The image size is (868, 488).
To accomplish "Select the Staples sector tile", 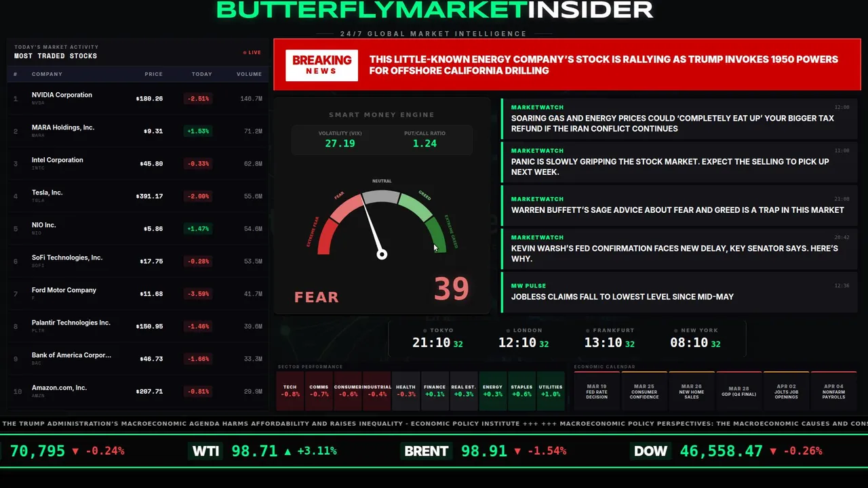I will coord(521,391).
